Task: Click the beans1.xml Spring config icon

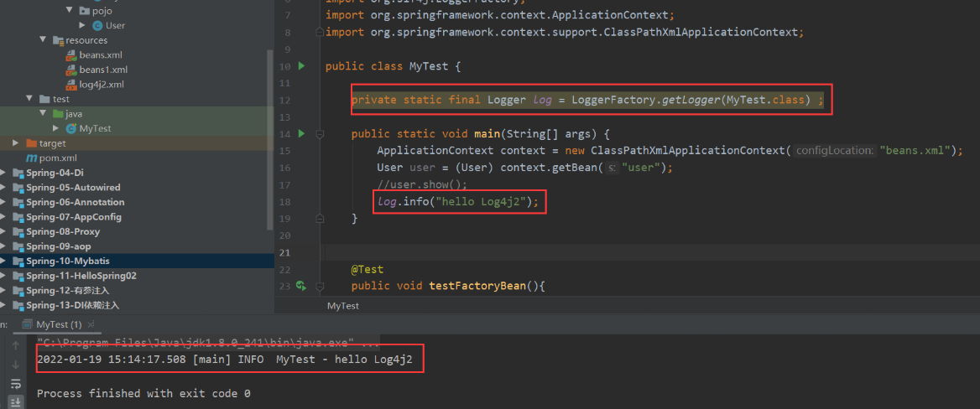Action: click(71, 70)
